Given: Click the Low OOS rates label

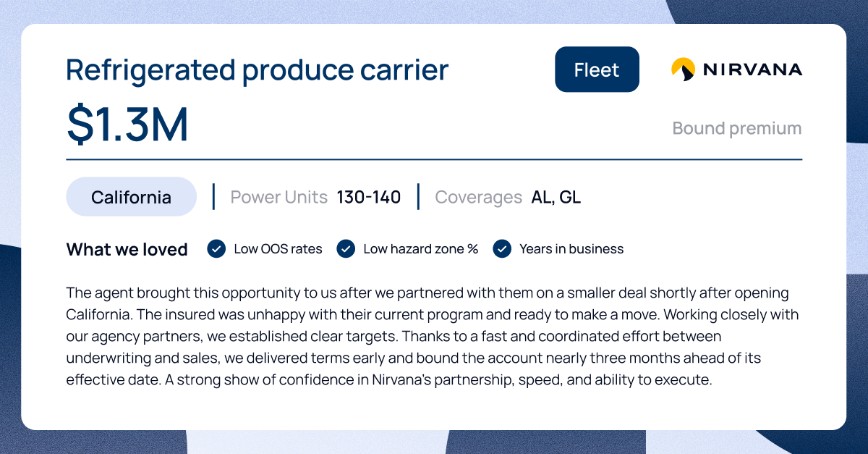Looking at the screenshot, I should click(x=278, y=249).
